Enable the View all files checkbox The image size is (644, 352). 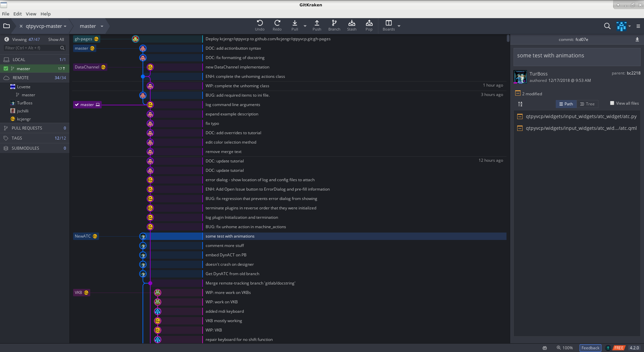pyautogui.click(x=612, y=103)
